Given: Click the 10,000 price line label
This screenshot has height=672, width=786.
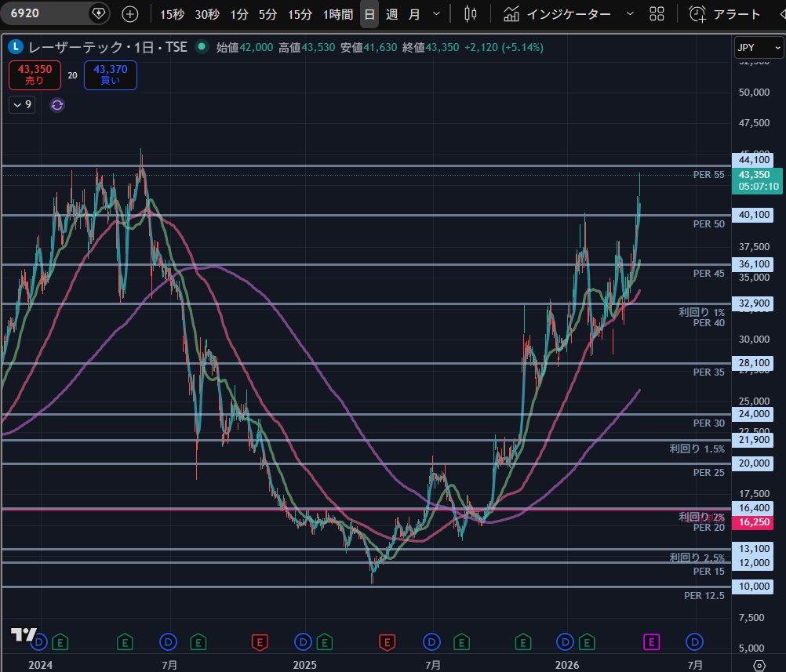Looking at the screenshot, I should coord(753,587).
